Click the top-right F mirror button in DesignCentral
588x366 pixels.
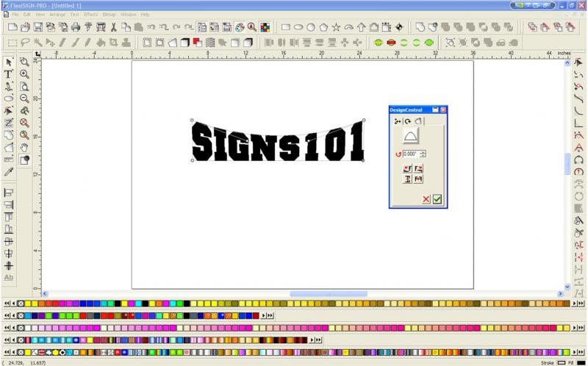pos(418,169)
